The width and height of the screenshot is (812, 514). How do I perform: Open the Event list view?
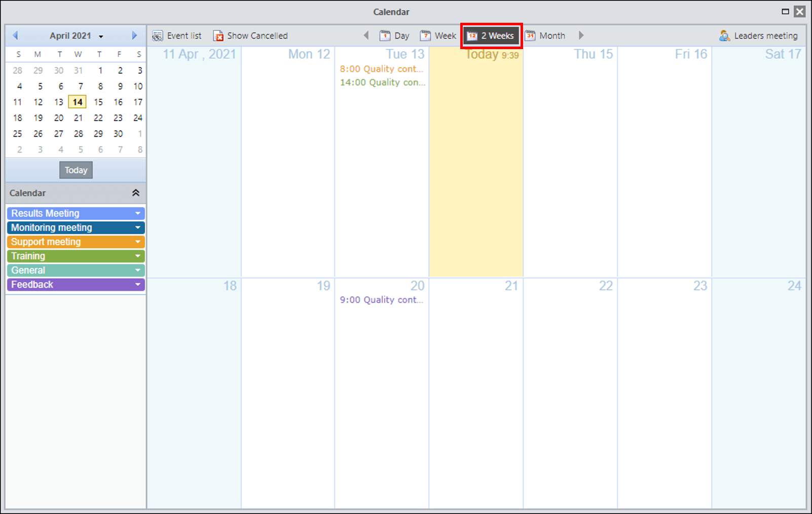coord(177,36)
